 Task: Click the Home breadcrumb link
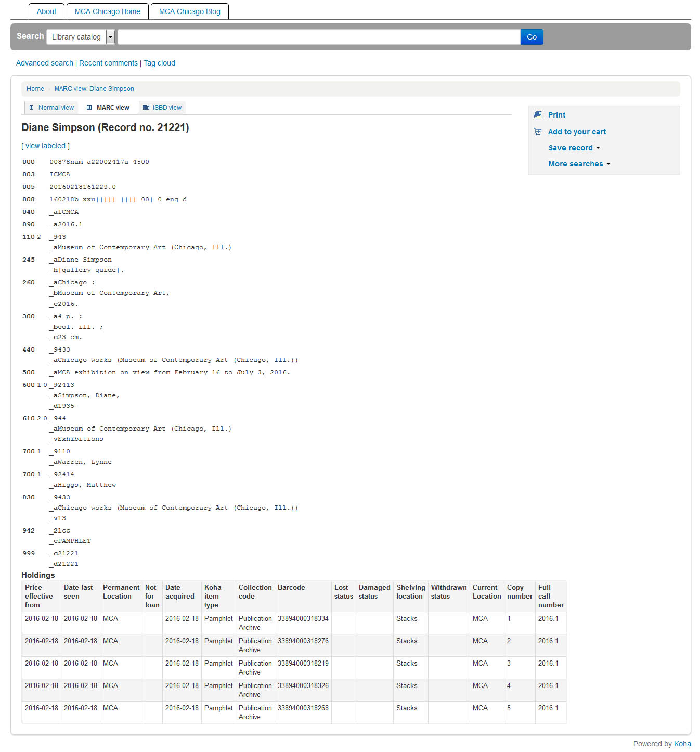pyautogui.click(x=35, y=89)
